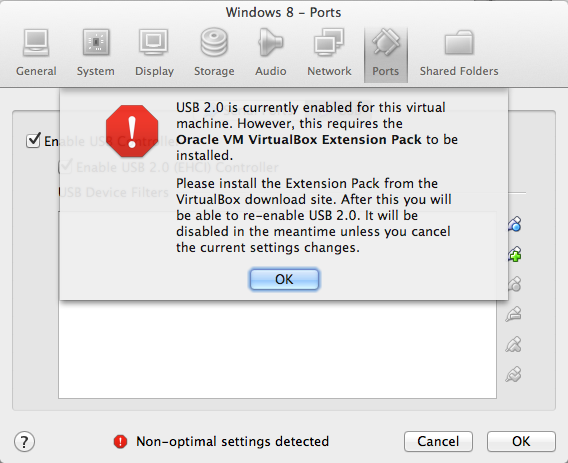Click the remove USB filter icon

click(x=514, y=314)
